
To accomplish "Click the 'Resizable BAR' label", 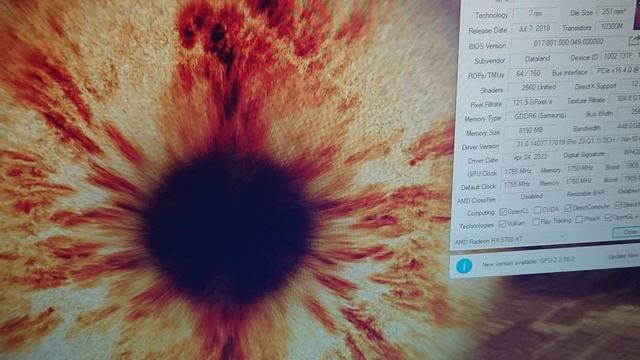I will pos(585,193).
